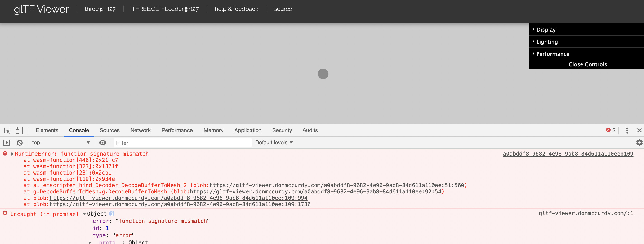Viewport: 644px width, 244px height.
Task: Follow the three.js r127 link
Action: click(100, 9)
